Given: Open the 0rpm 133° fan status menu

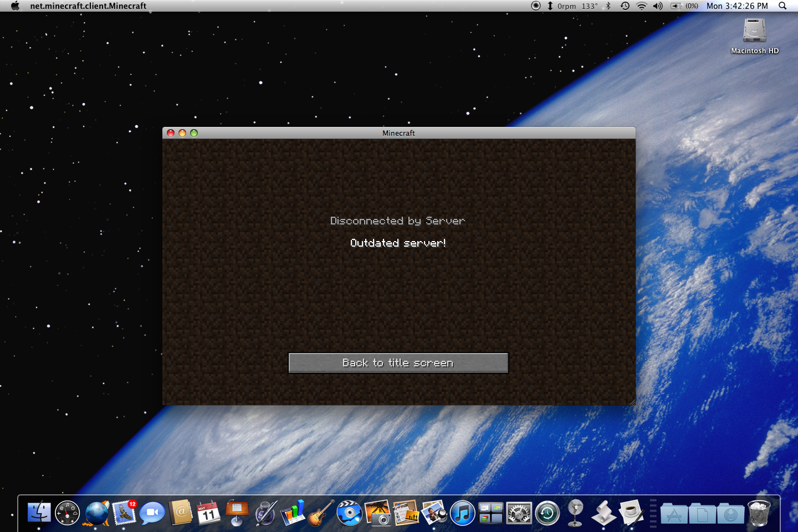Looking at the screenshot, I should 572,6.
